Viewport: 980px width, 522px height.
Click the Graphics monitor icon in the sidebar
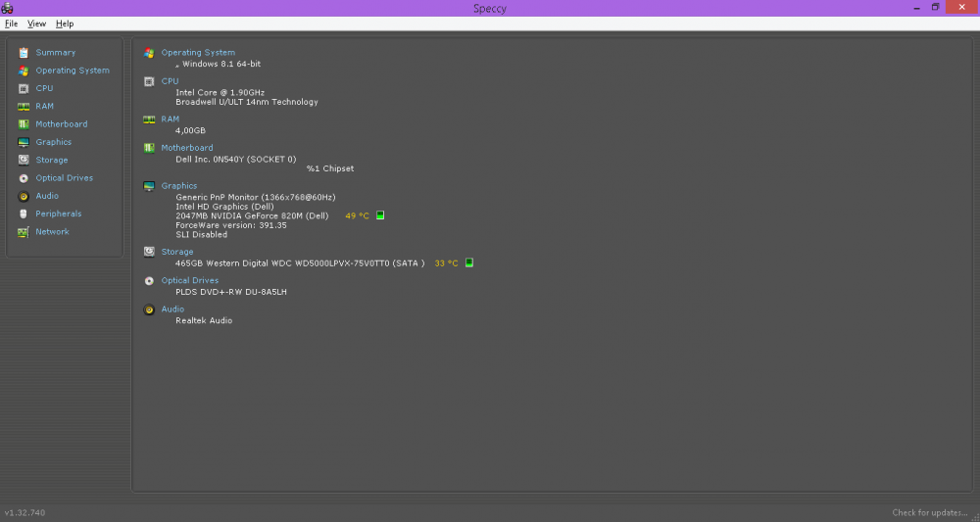tap(24, 142)
